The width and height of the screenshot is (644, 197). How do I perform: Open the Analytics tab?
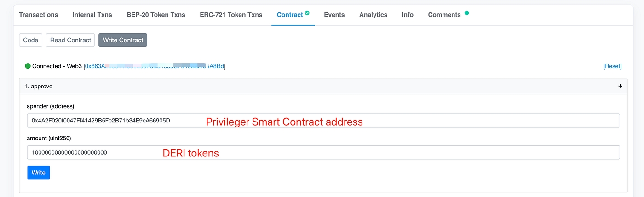click(373, 15)
